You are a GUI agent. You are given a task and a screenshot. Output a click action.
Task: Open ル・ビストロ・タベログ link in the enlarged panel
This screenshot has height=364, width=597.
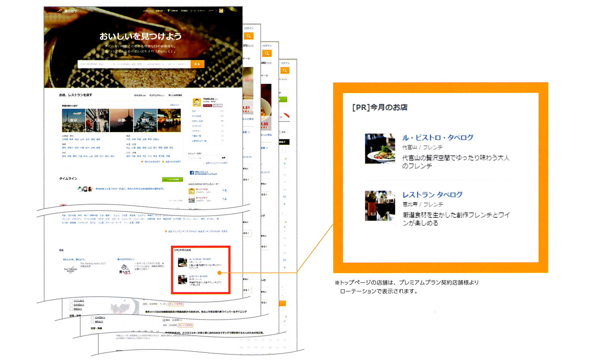438,138
